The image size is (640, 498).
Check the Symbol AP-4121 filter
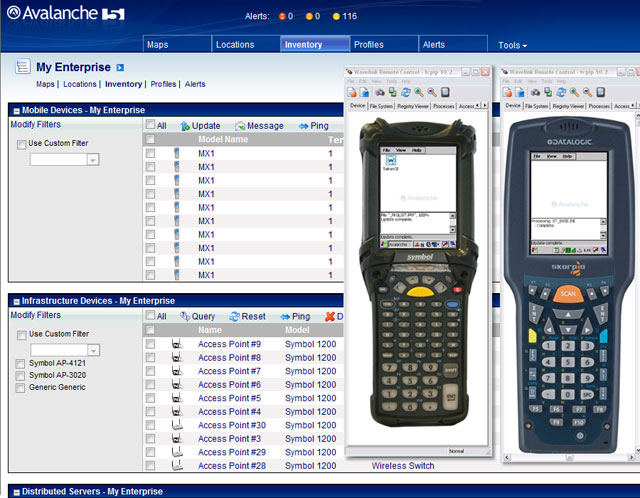22,363
